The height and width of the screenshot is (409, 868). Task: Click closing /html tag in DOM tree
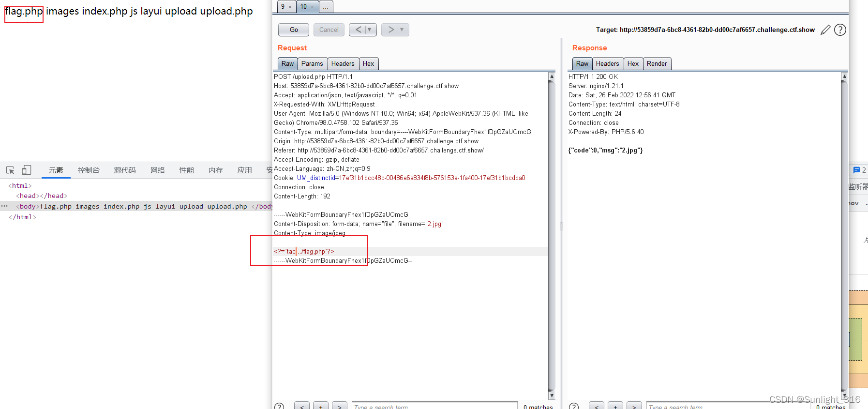coord(22,217)
